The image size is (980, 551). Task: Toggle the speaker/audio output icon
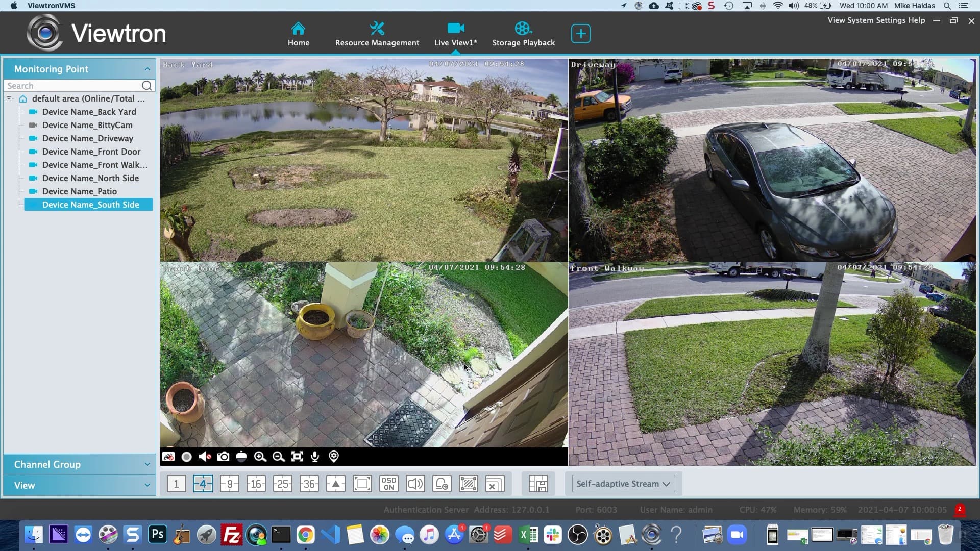pyautogui.click(x=205, y=456)
